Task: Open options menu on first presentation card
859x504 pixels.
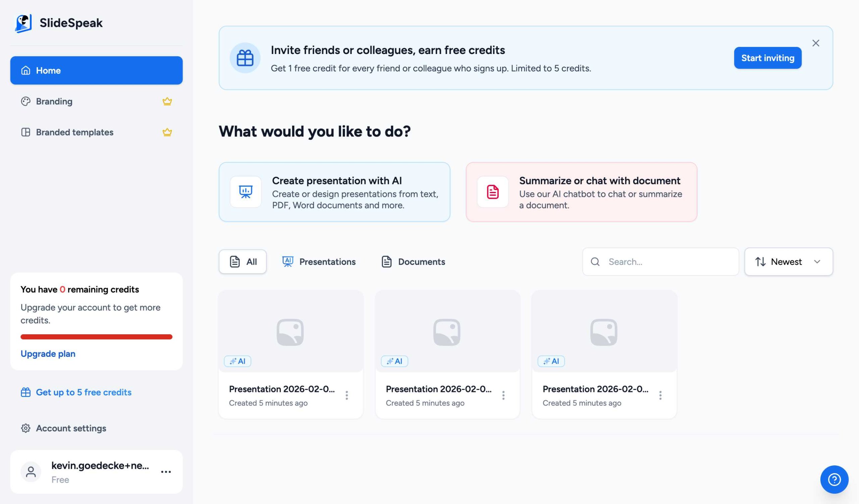Action: point(347,395)
